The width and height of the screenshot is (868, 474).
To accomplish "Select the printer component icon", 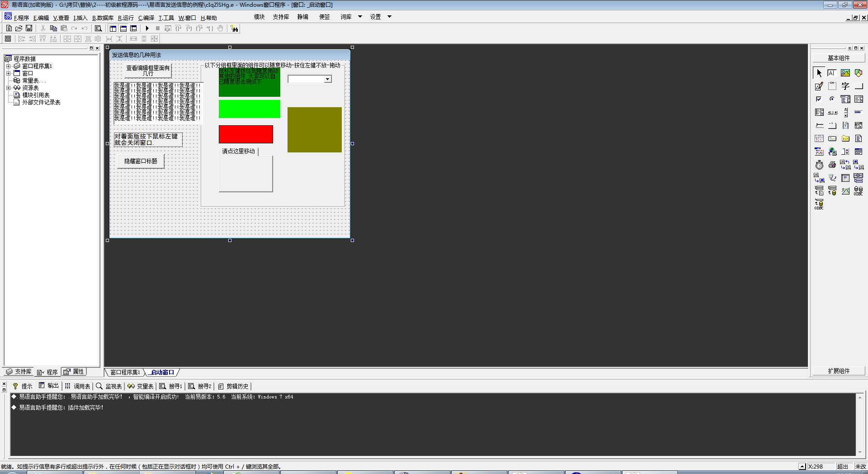I will coord(832,165).
